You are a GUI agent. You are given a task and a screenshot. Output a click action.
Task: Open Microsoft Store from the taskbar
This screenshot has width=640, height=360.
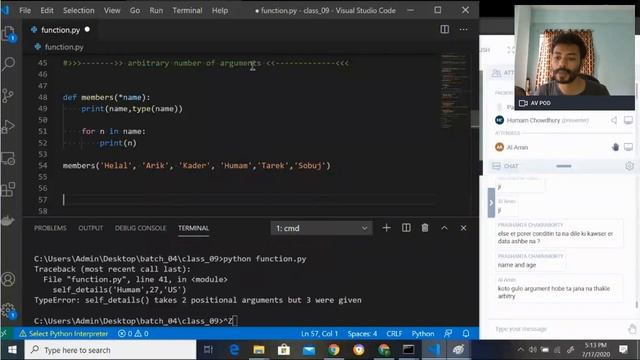(x=284, y=350)
